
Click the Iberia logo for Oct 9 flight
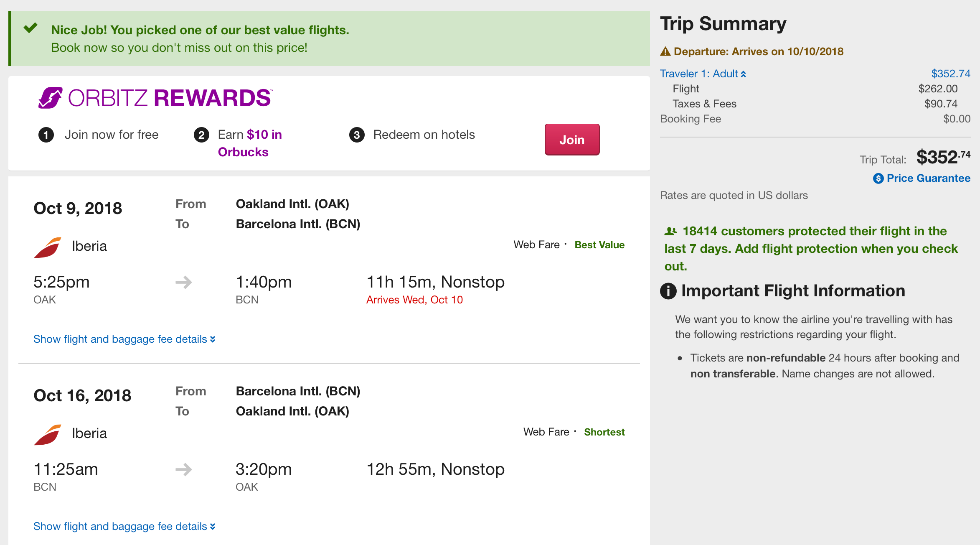[x=48, y=247]
